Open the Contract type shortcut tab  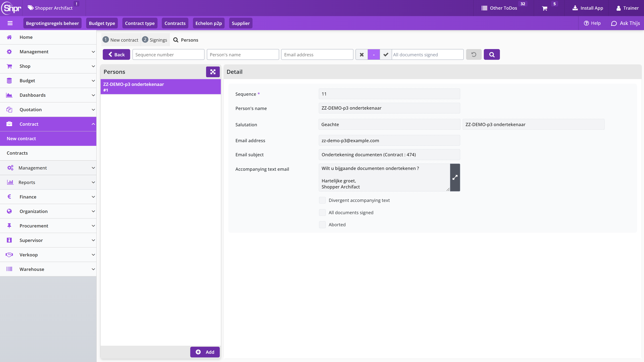click(140, 23)
